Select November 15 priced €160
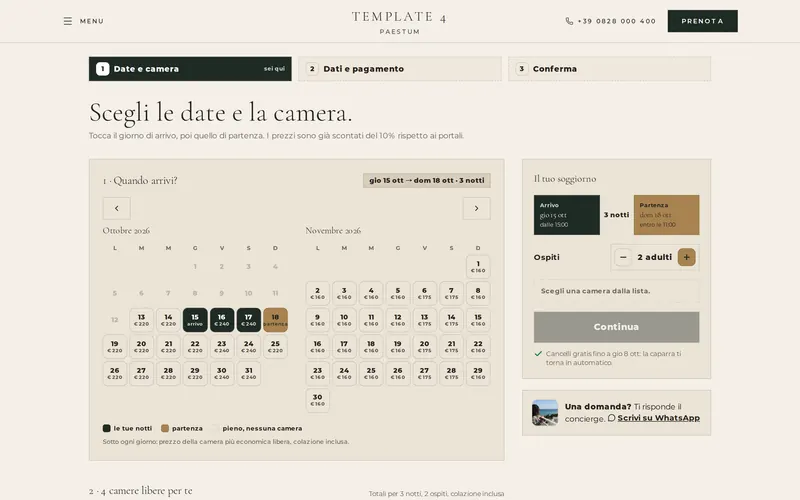 click(x=478, y=320)
